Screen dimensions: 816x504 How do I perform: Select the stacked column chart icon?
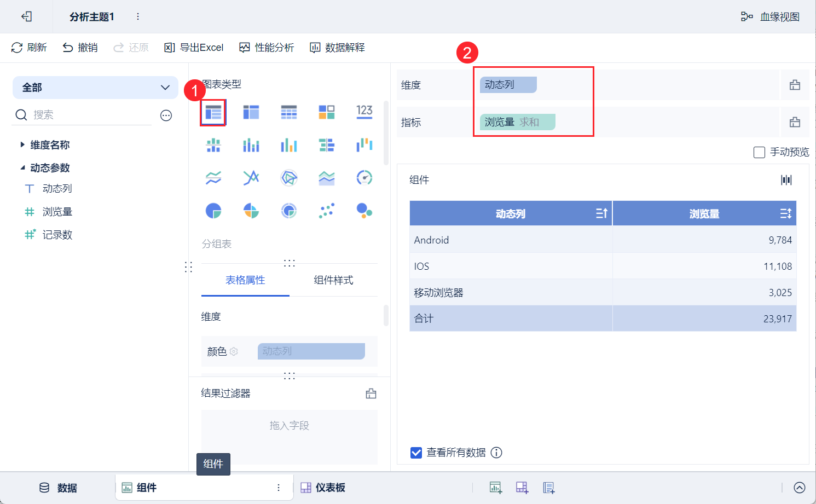(x=251, y=145)
